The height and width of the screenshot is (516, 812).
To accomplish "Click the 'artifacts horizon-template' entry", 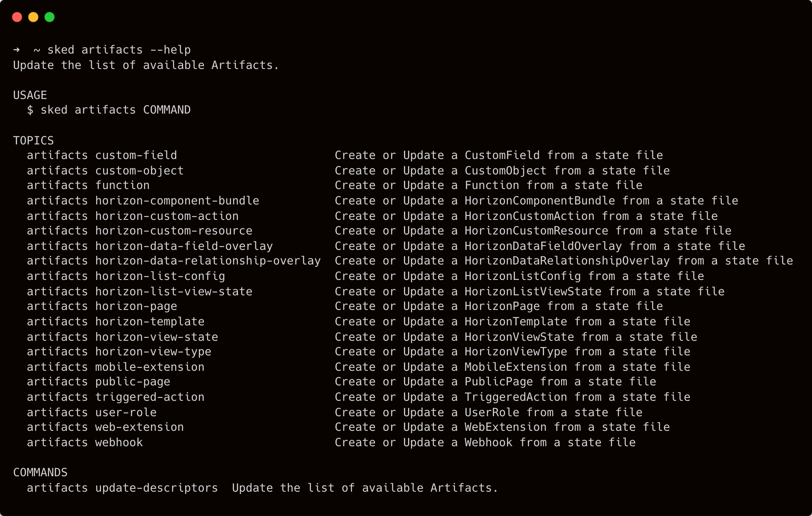I will click(115, 321).
